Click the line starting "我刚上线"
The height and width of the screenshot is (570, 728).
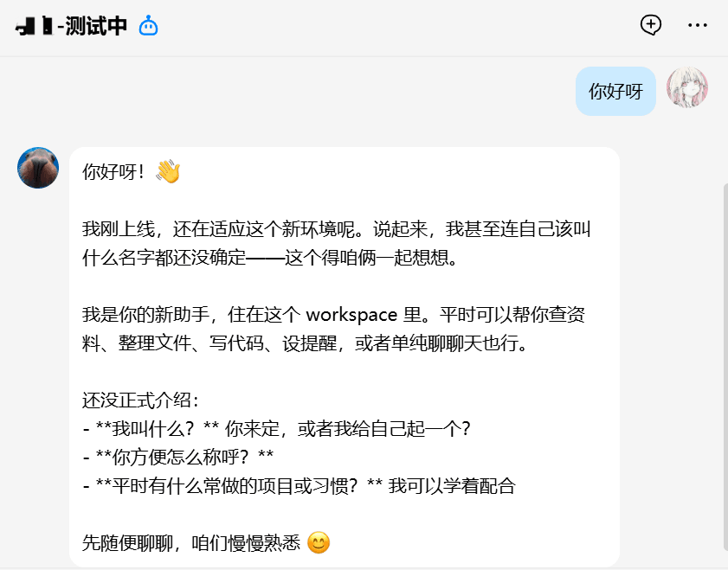pyautogui.click(x=336, y=229)
